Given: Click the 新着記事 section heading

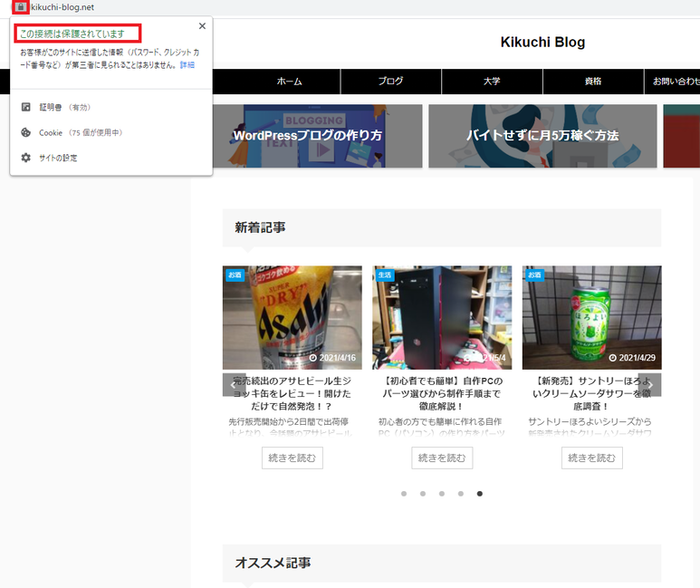Looking at the screenshot, I should (260, 228).
